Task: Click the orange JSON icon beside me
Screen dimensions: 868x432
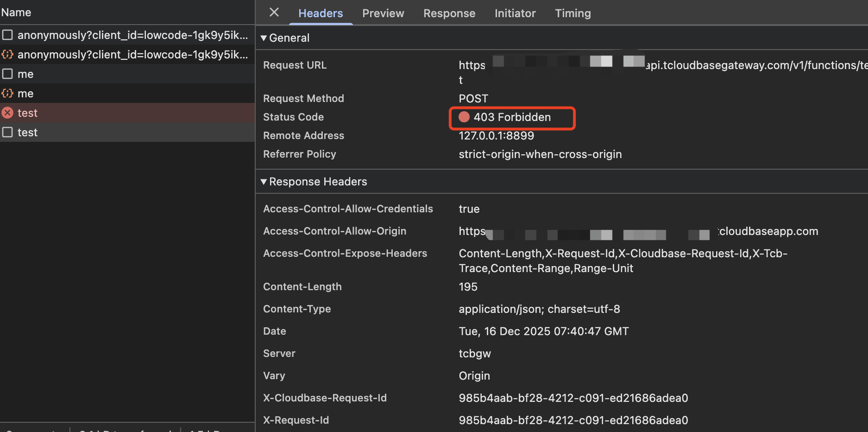Action: click(x=7, y=94)
